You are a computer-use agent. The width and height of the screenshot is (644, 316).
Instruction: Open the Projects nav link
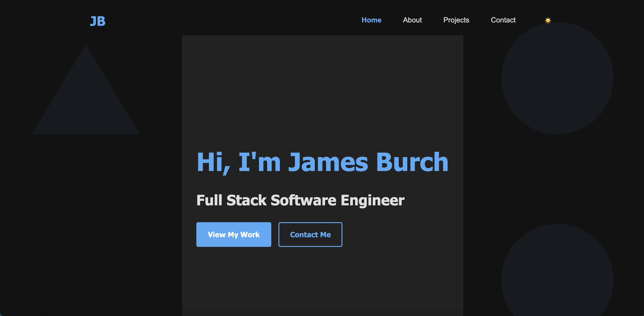click(456, 20)
